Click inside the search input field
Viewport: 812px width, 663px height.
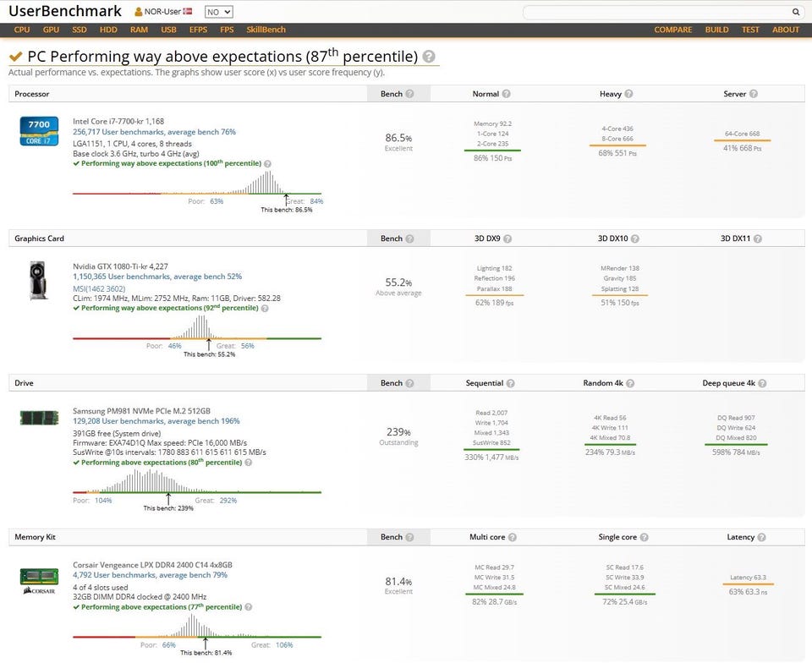pyautogui.click(x=656, y=12)
